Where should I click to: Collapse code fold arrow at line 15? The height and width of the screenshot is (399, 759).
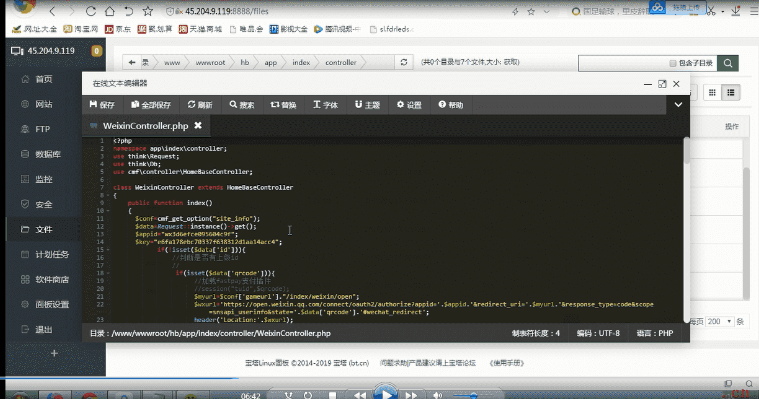pyautogui.click(x=108, y=250)
